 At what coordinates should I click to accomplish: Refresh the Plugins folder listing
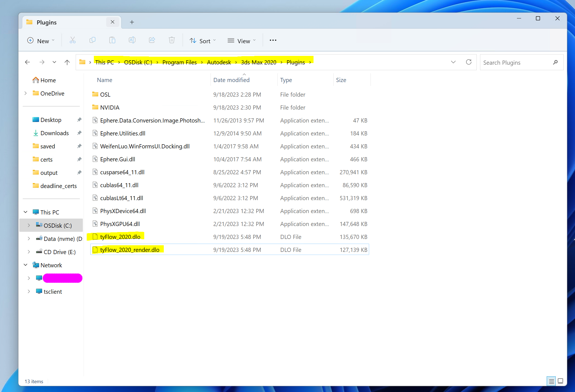coord(468,62)
